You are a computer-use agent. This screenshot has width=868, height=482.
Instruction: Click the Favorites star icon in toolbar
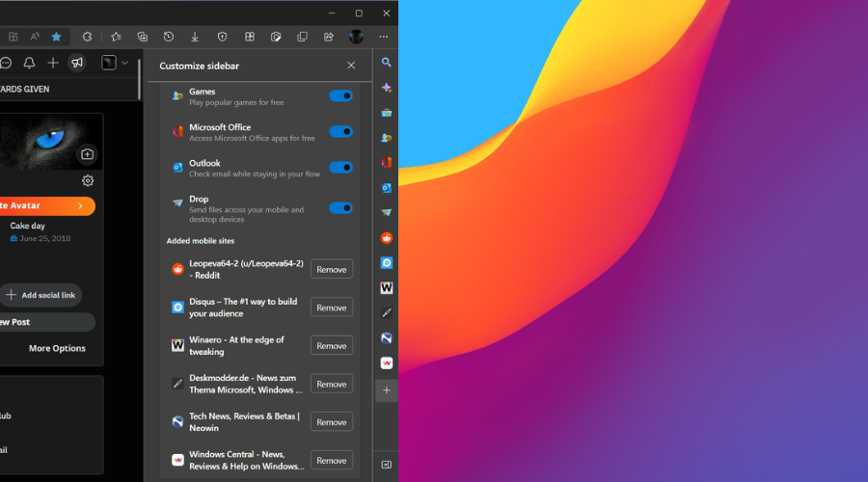(57, 37)
